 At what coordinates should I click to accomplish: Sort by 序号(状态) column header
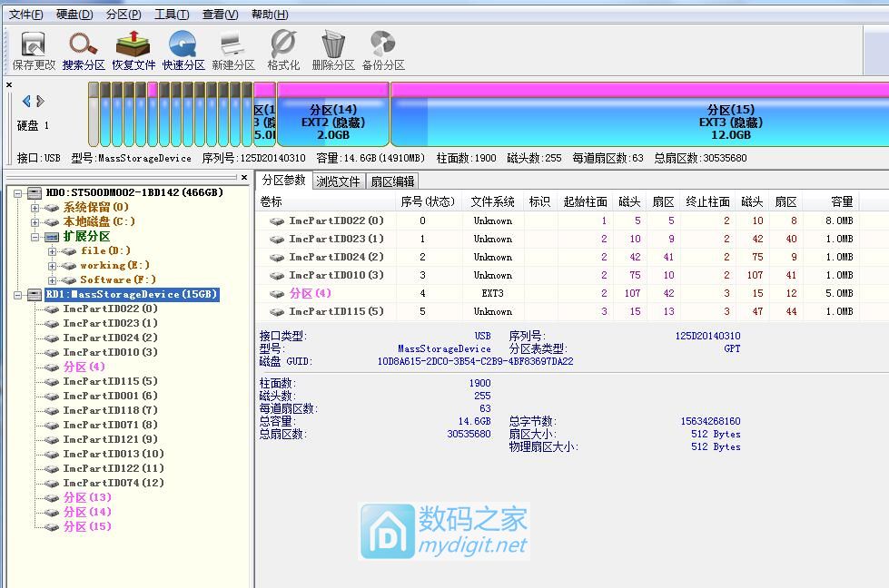click(x=427, y=201)
